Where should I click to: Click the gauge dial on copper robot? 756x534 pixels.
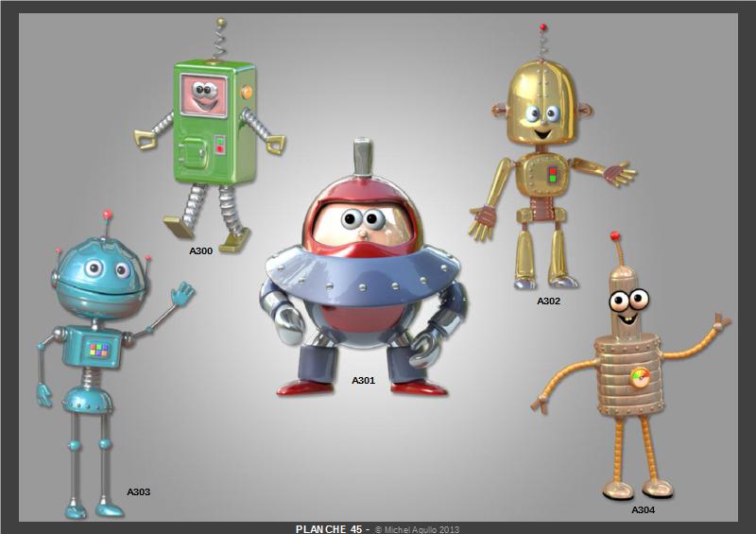[640, 378]
